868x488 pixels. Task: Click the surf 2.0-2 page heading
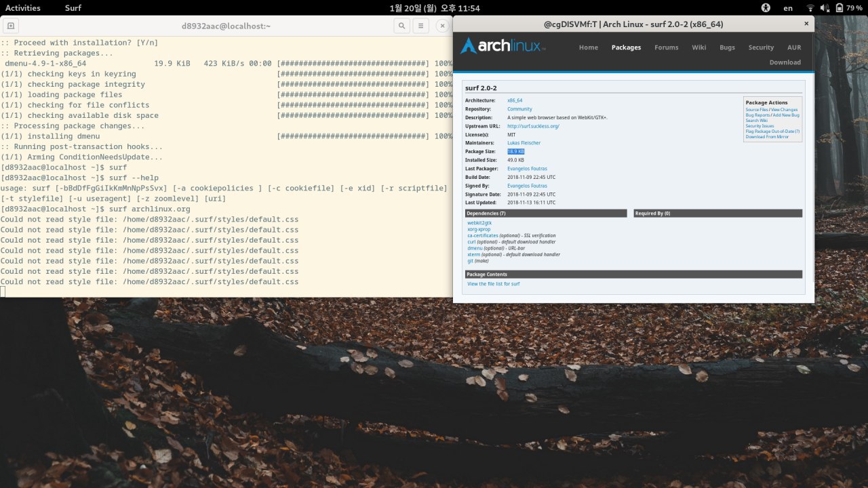click(481, 88)
